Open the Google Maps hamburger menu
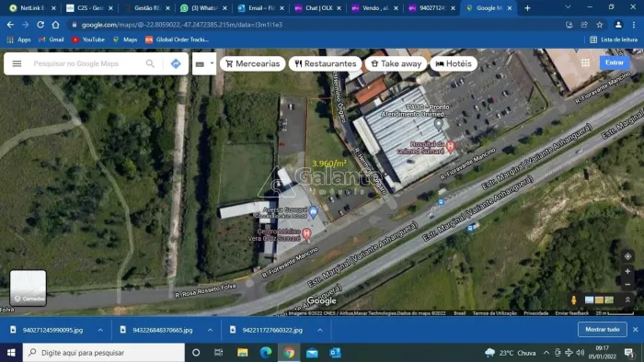Image resolution: width=644 pixels, height=362 pixels. pos(17,63)
